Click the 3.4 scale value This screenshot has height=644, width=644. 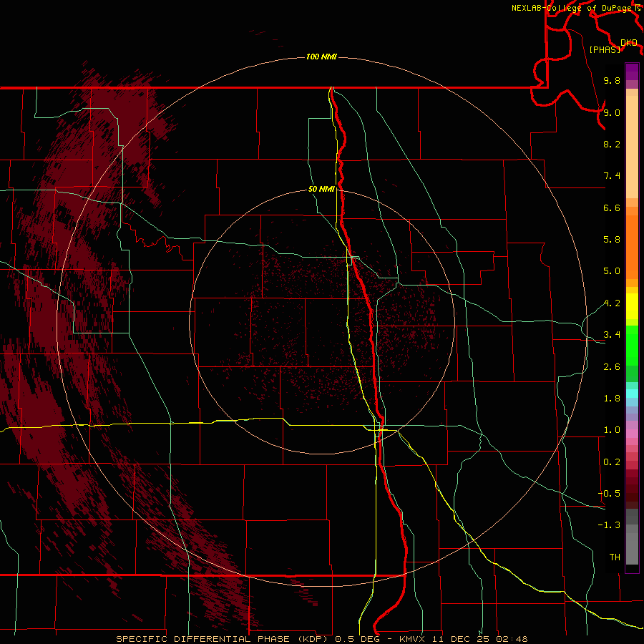point(612,335)
